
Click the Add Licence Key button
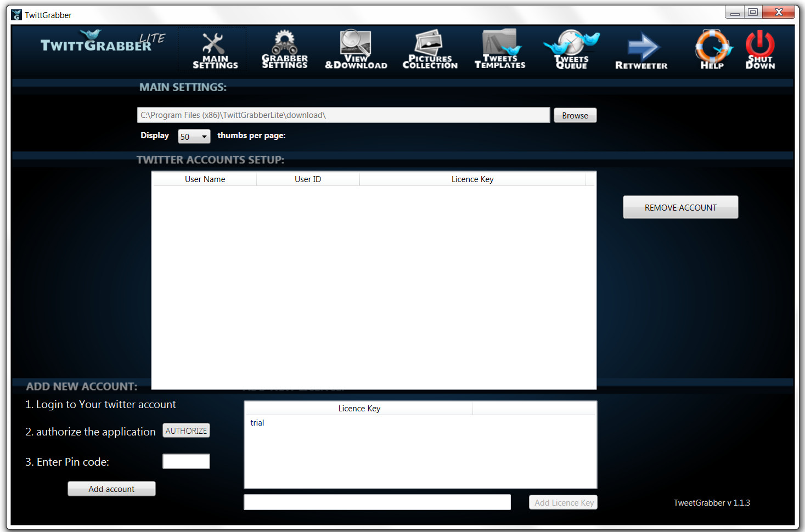pos(564,502)
